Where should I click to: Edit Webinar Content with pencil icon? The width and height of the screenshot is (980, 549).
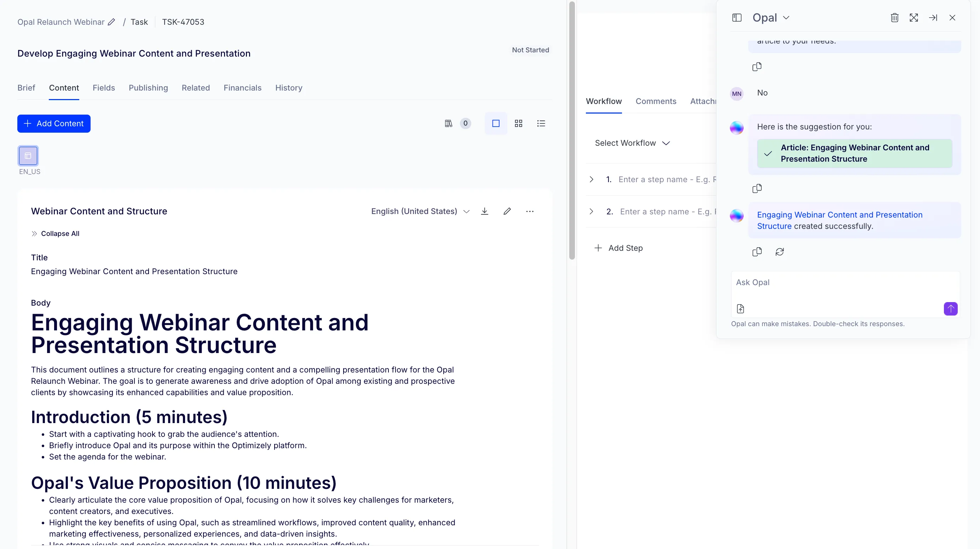[x=507, y=211]
